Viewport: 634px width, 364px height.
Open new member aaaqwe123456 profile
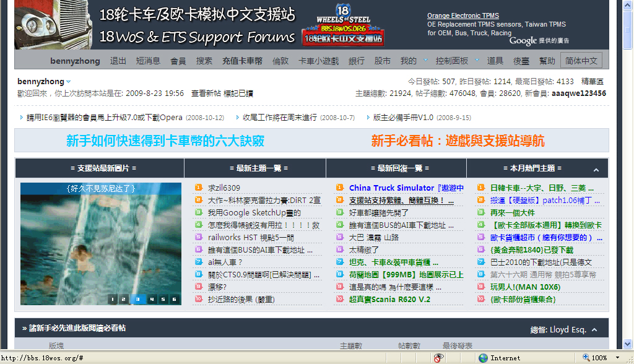point(579,93)
